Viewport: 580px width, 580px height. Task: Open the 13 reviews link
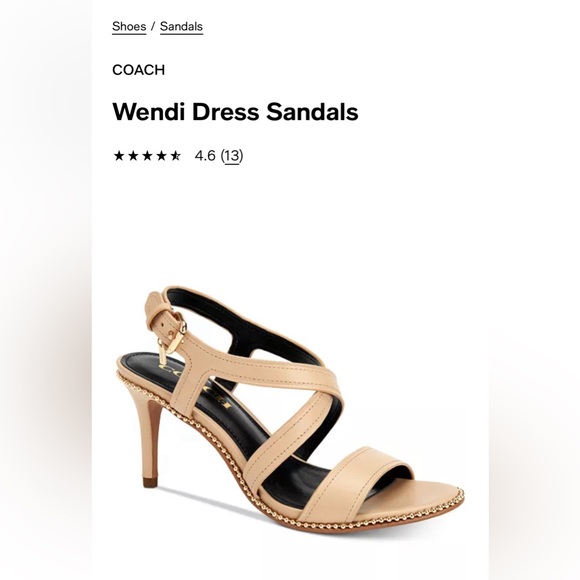[x=232, y=156]
